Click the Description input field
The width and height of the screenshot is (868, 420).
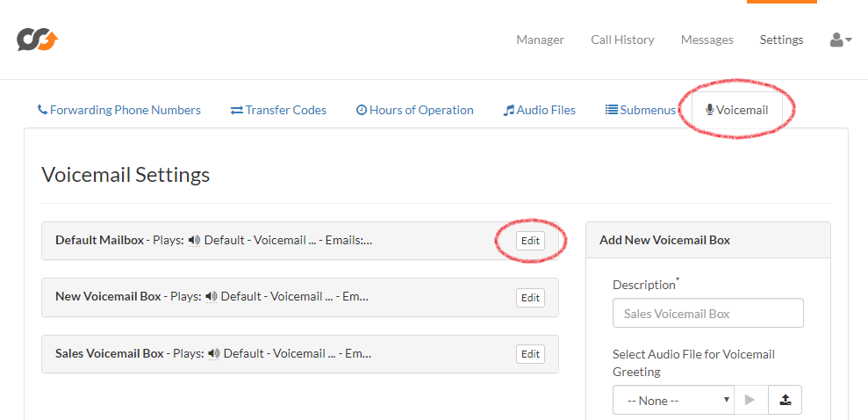pos(708,313)
